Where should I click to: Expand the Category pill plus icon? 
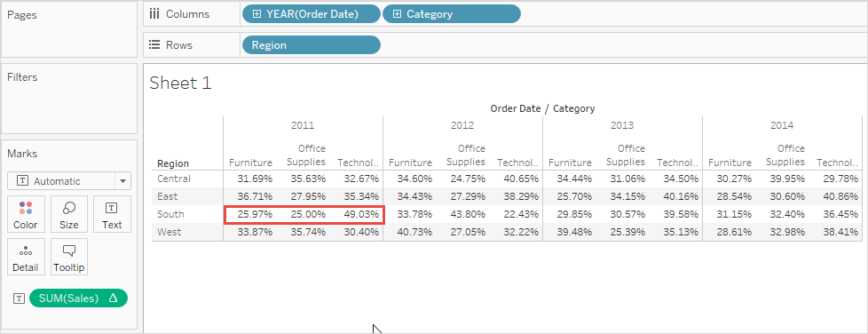pyautogui.click(x=397, y=14)
